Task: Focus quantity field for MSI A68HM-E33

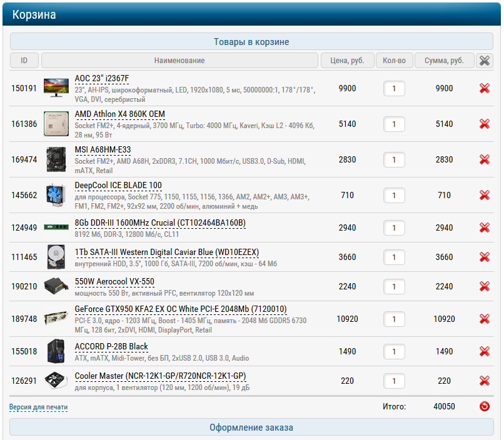Action: [x=394, y=160]
